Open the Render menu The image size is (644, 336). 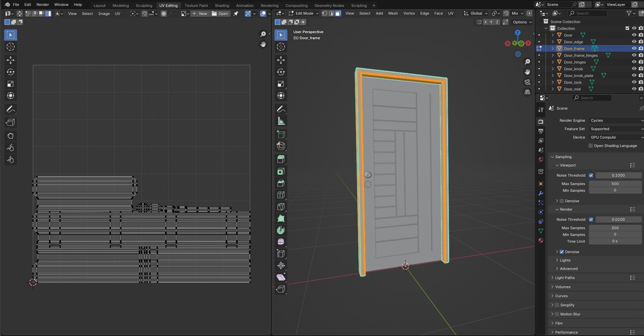43,5
